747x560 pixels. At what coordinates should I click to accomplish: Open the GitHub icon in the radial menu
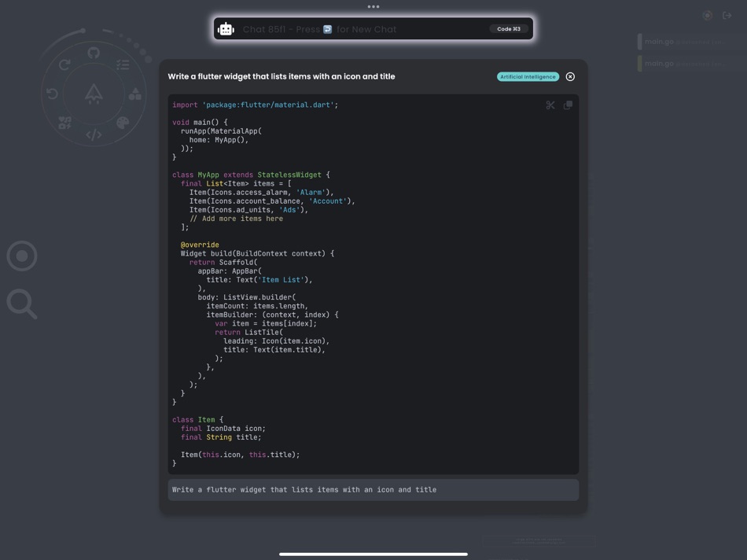92,52
